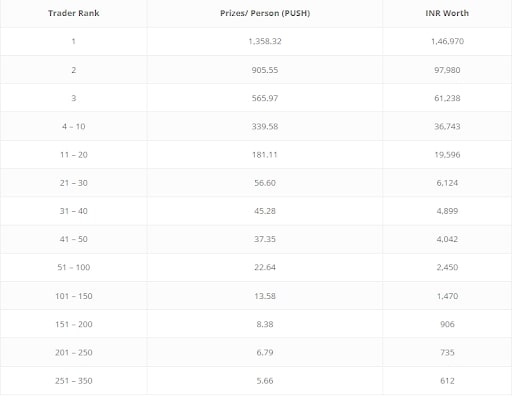Select the 1,358.32 prize cell
The width and height of the screenshot is (512, 397).
pos(265,41)
